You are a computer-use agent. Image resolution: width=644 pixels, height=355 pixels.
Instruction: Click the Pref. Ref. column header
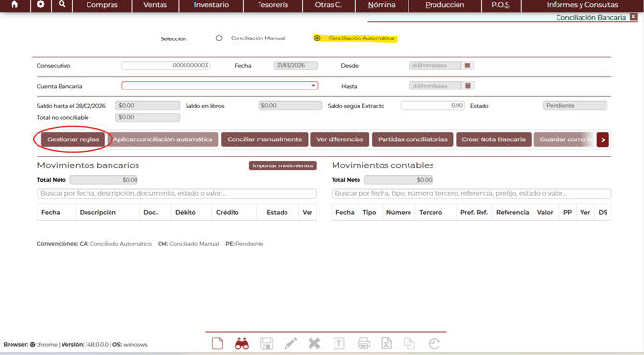475,212
